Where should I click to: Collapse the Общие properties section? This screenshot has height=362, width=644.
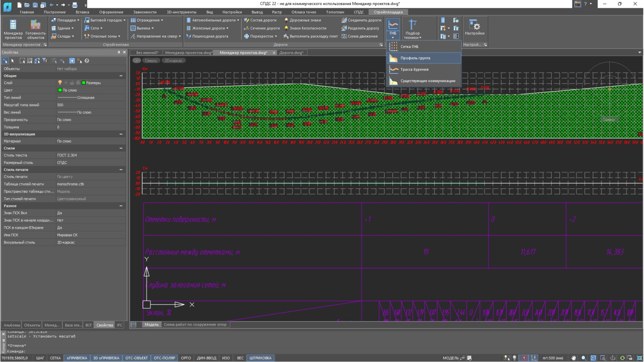point(121,76)
